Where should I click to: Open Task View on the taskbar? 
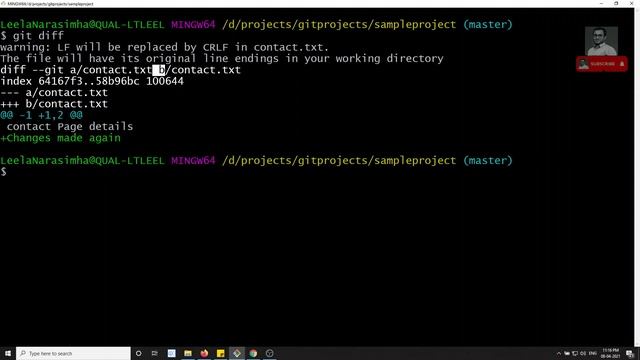(155, 353)
